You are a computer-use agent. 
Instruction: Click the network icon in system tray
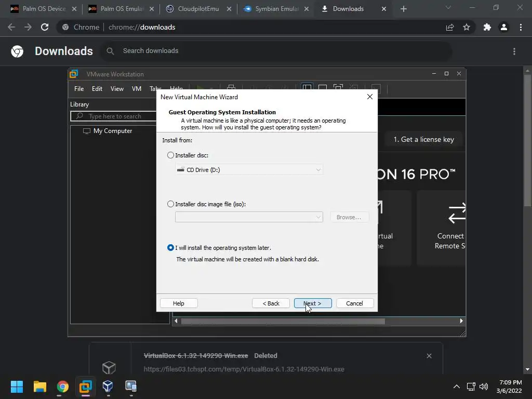pyautogui.click(x=471, y=387)
